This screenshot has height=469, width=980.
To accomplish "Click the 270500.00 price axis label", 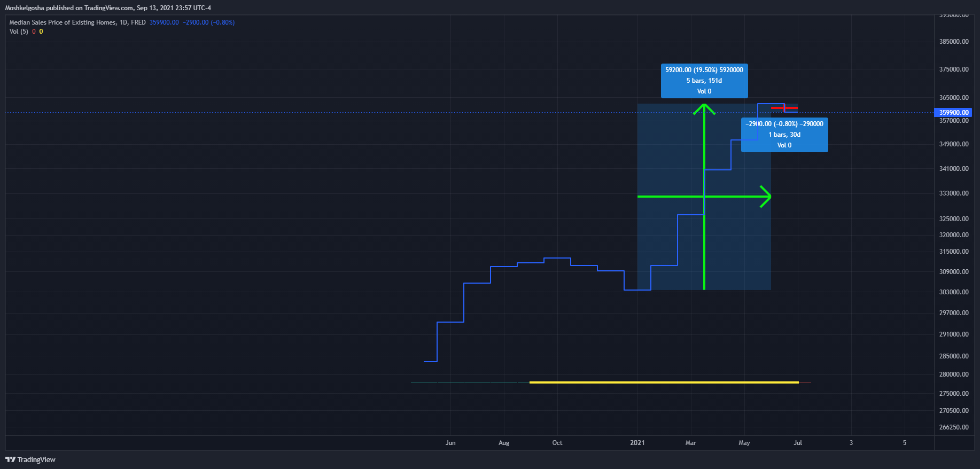I will point(954,411).
